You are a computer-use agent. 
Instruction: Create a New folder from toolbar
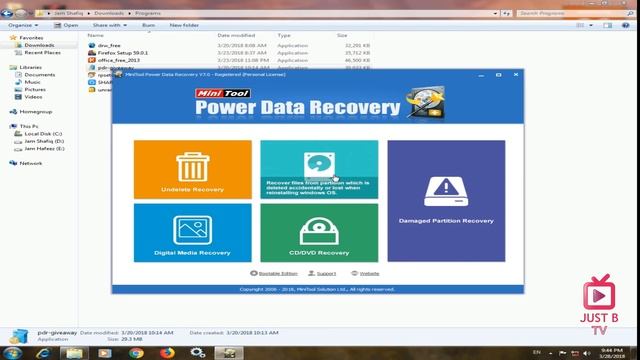[x=184, y=25]
